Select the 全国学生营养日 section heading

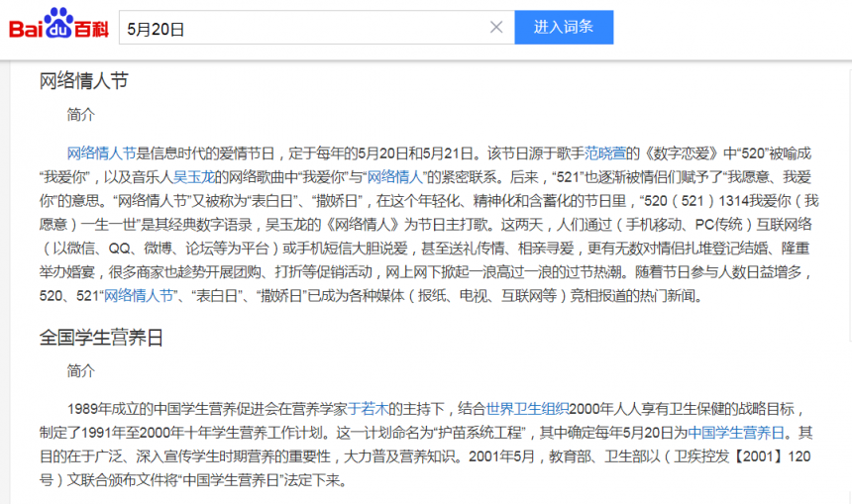point(101,337)
